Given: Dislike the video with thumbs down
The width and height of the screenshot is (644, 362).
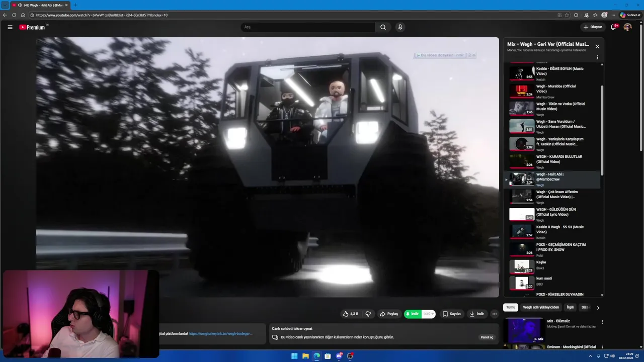Looking at the screenshot, I should tap(368, 314).
